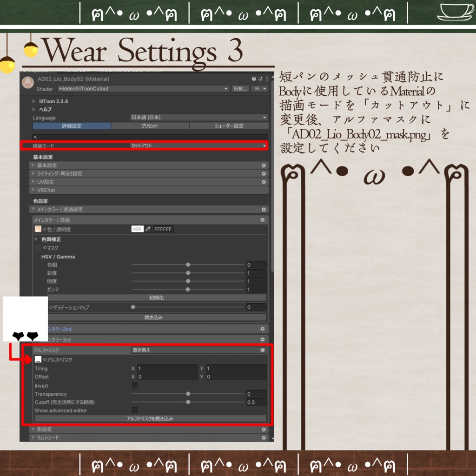Enable the Show advanced editor checkbox
This screenshot has width=476, height=476.
tap(134, 410)
